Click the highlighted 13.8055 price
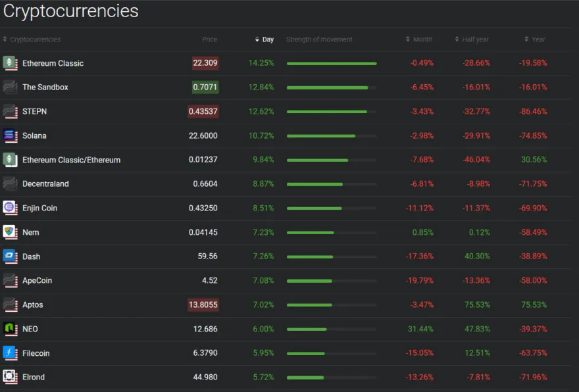This screenshot has width=579, height=392. pyautogui.click(x=203, y=305)
